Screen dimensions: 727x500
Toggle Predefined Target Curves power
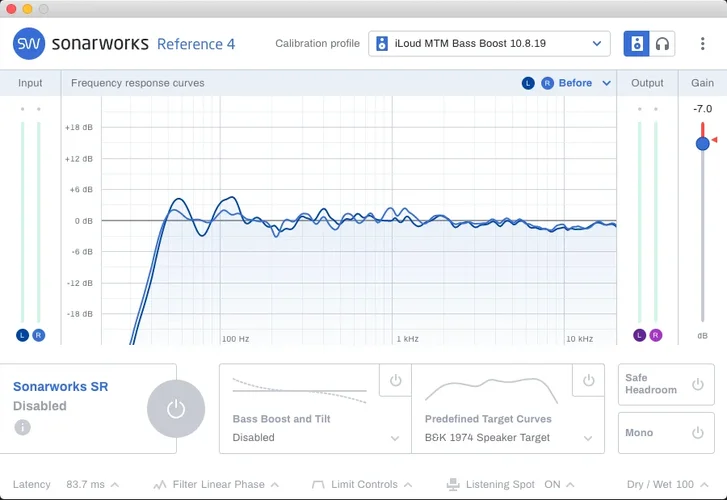[x=588, y=380]
